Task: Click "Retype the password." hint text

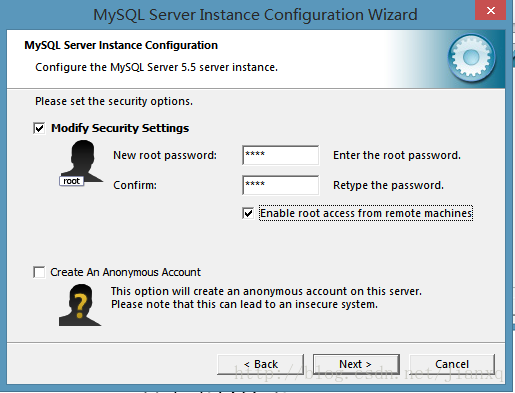Action: (388, 185)
